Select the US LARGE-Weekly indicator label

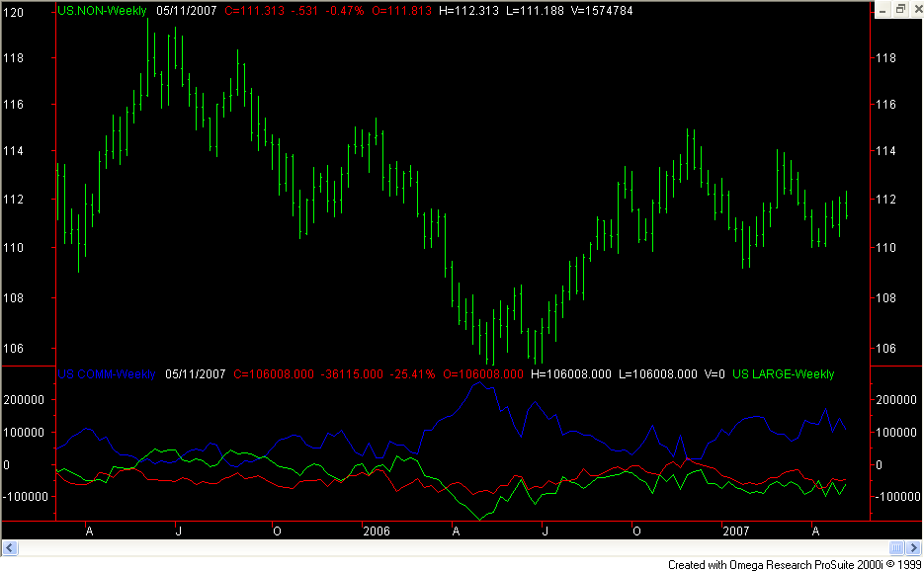point(783,374)
